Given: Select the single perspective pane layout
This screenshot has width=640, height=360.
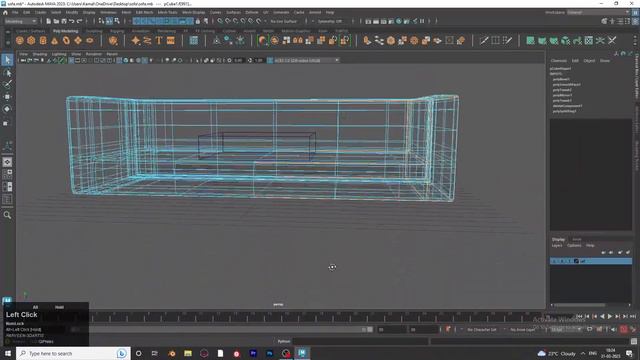Looking at the screenshot, I should (x=7, y=162).
